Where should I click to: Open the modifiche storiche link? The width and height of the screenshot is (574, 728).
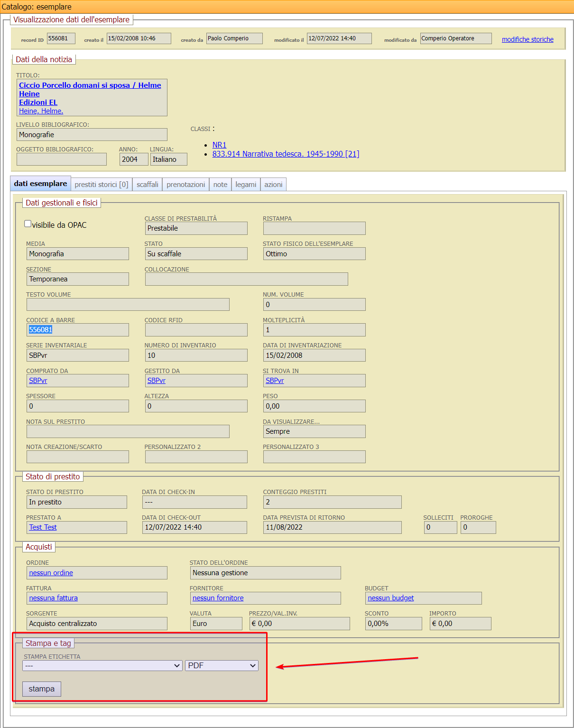[x=528, y=39]
